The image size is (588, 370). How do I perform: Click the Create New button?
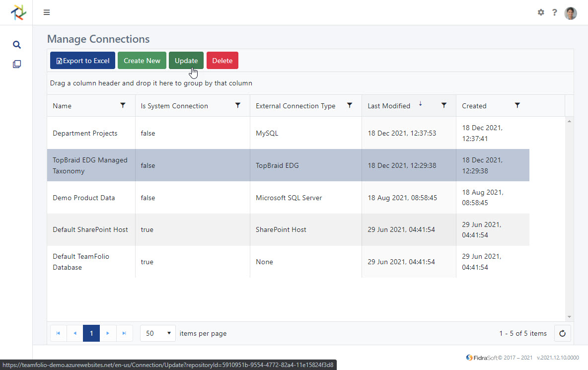pos(142,60)
